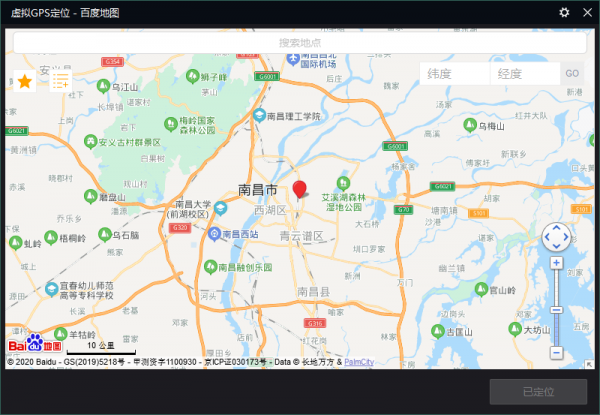Viewport: 600px width, 415px height.
Task: Click the 乌石脑 mountain icon
Action: (x=105, y=234)
